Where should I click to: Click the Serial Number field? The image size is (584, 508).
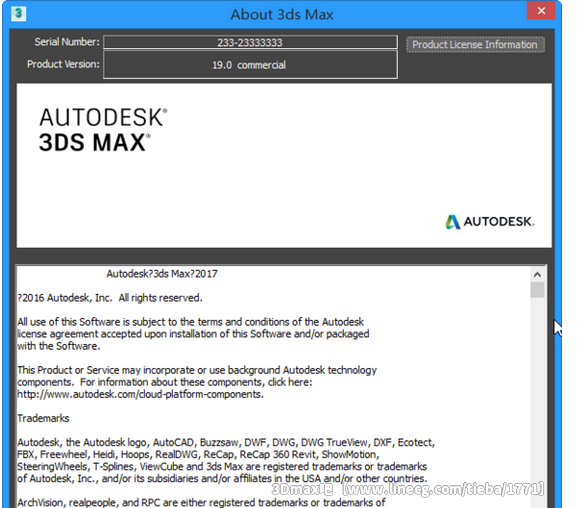250,42
